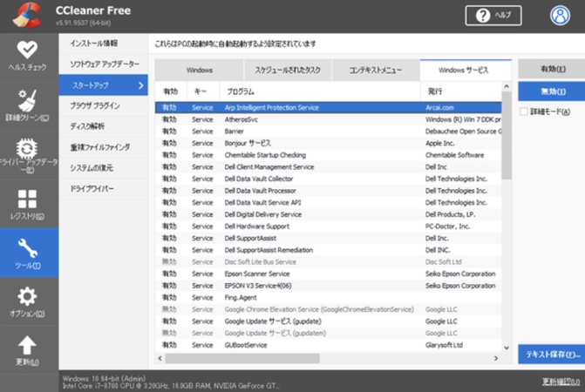The width and height of the screenshot is (585, 392).
Task: Select the Barrier service row
Action: click(329, 132)
